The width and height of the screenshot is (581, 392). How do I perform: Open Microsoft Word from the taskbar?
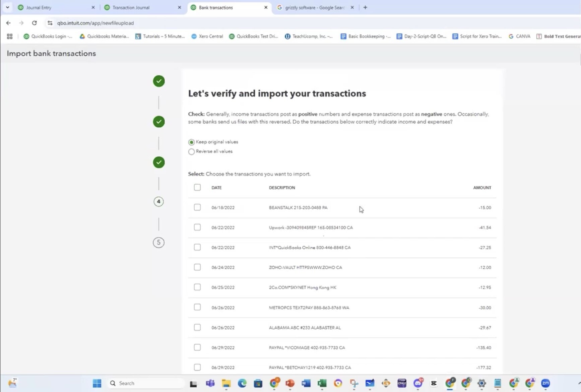pos(306,383)
